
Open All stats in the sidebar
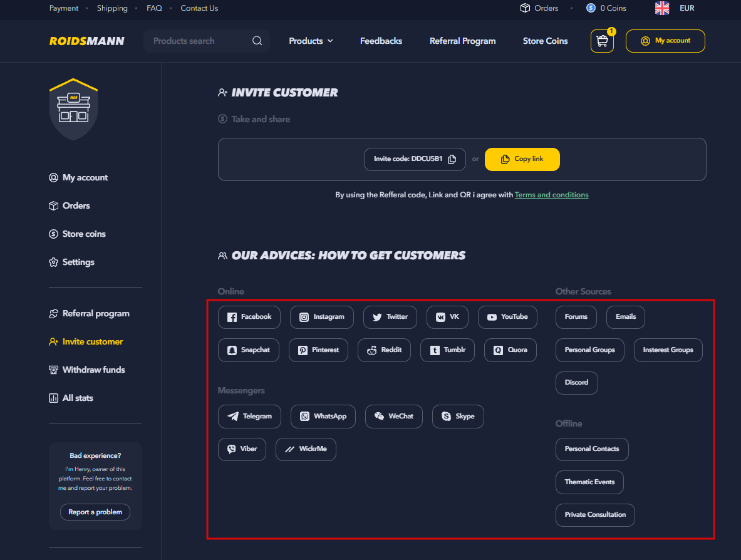point(71,398)
